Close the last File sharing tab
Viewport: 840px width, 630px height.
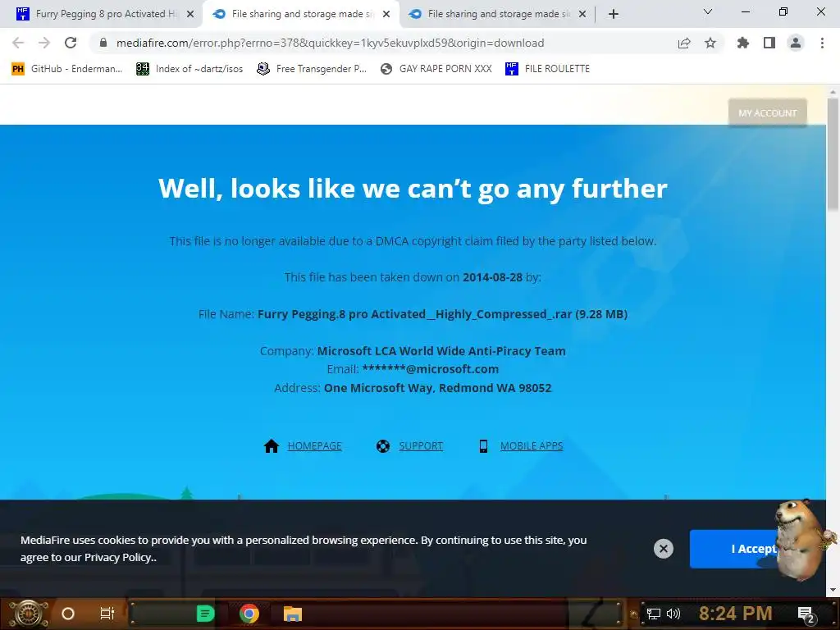coord(582,15)
